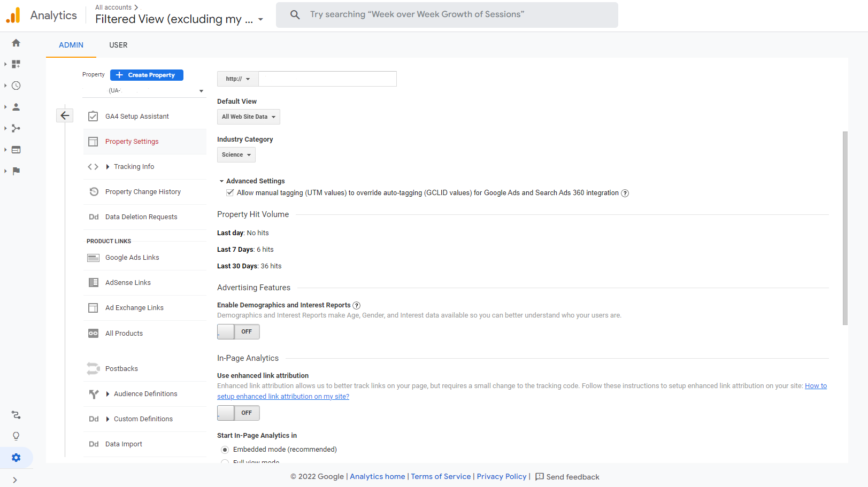Open Behavior icon in sidebar
Viewport: 868px width, 487px height.
point(16,150)
